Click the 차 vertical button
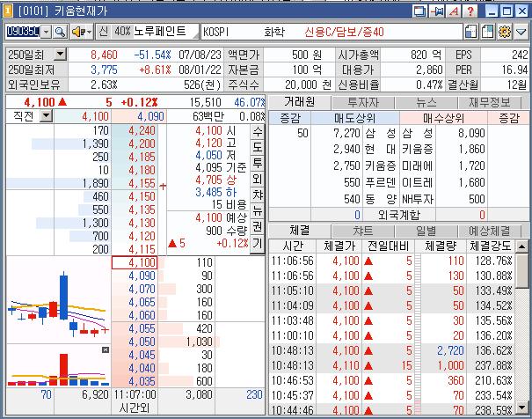 point(257,195)
